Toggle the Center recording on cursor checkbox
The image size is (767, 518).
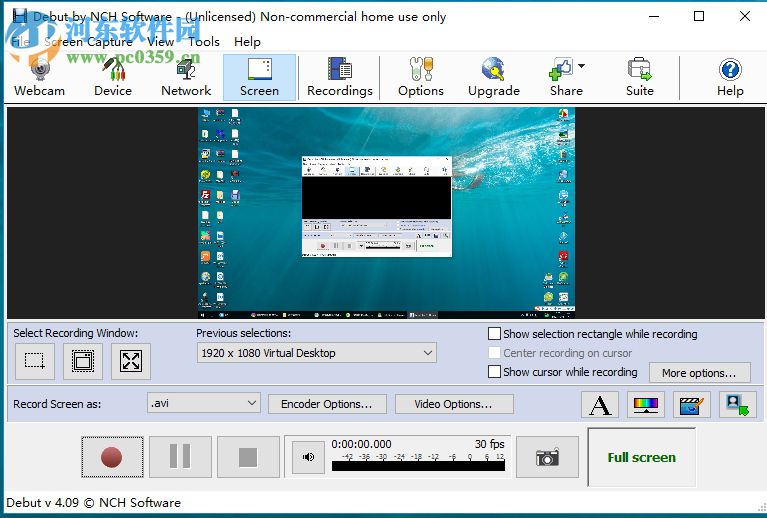click(x=495, y=353)
